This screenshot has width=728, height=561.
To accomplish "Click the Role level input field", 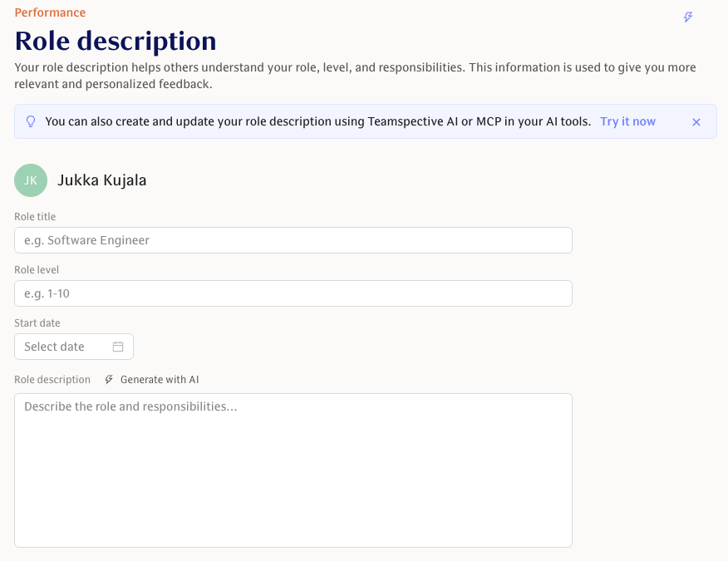I will tap(293, 293).
